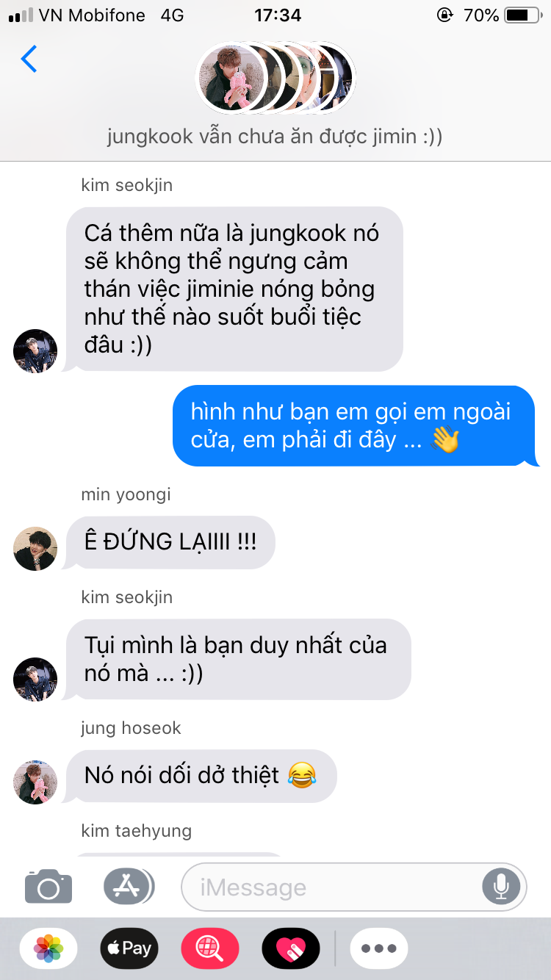Select the Apple Pay app icon
This screenshot has height=980, width=551.
[129, 948]
